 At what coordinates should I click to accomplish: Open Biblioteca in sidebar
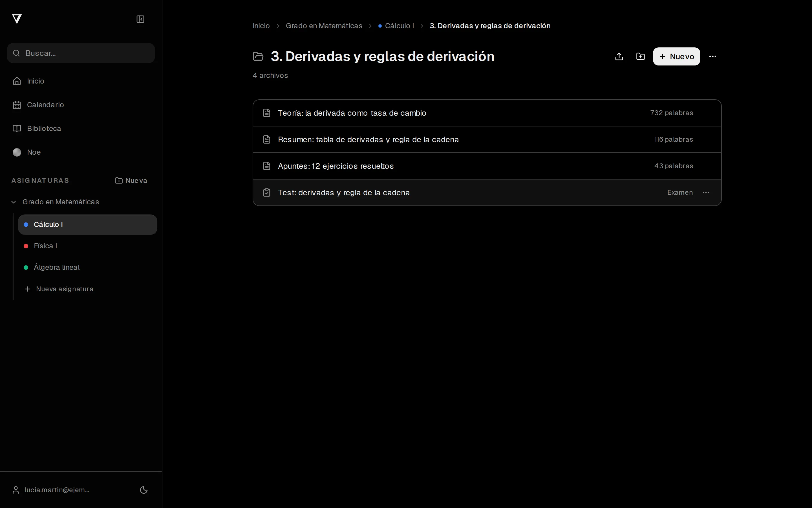click(x=81, y=128)
